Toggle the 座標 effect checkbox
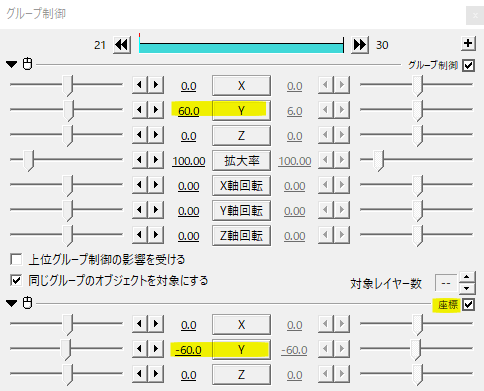The height and width of the screenshot is (391, 484). [x=468, y=304]
